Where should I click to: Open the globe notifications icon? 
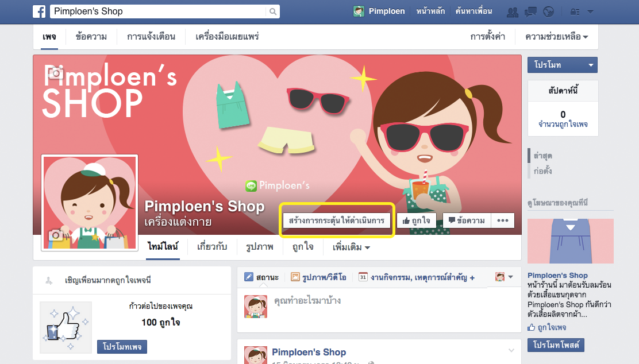(x=549, y=12)
